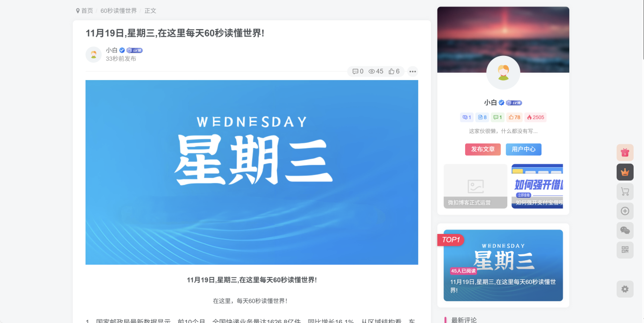The image size is (644, 323).
Task: Open 用户中心 button
Action: [524, 149]
